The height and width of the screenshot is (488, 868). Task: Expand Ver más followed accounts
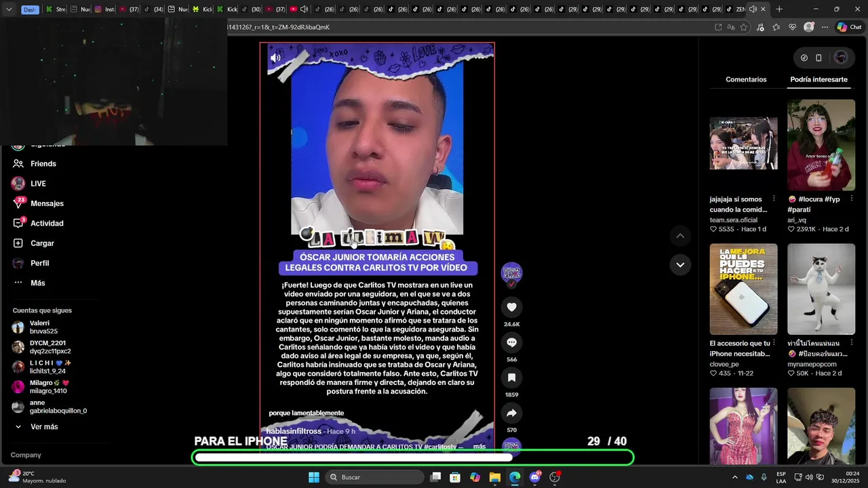click(x=44, y=427)
